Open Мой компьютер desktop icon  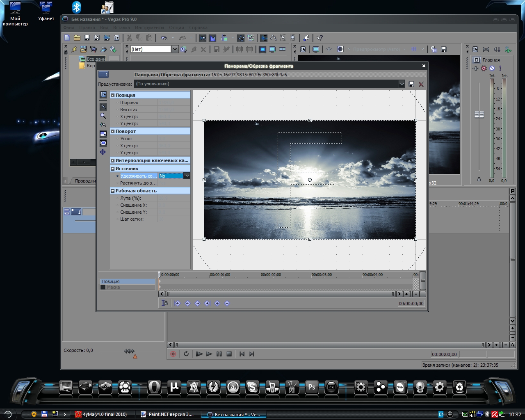(15, 14)
